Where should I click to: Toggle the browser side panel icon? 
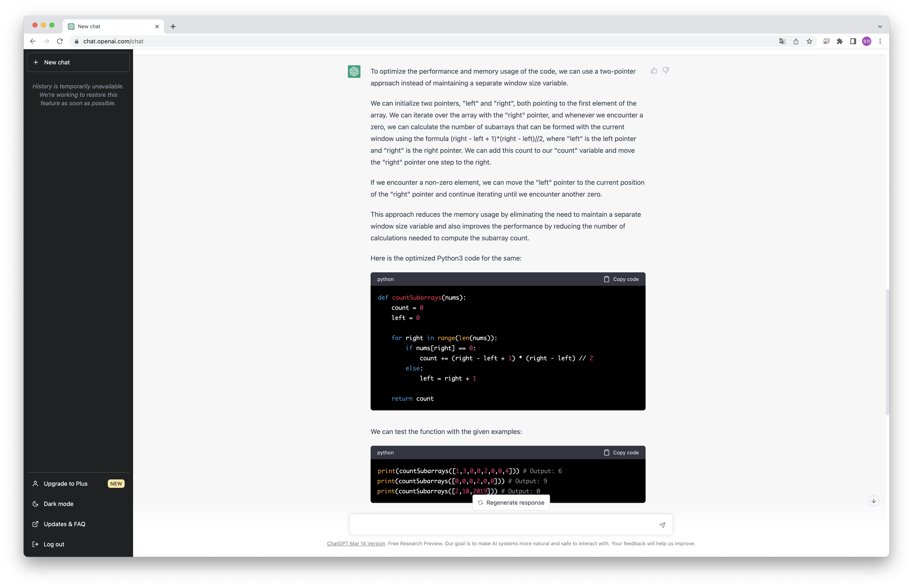853,41
